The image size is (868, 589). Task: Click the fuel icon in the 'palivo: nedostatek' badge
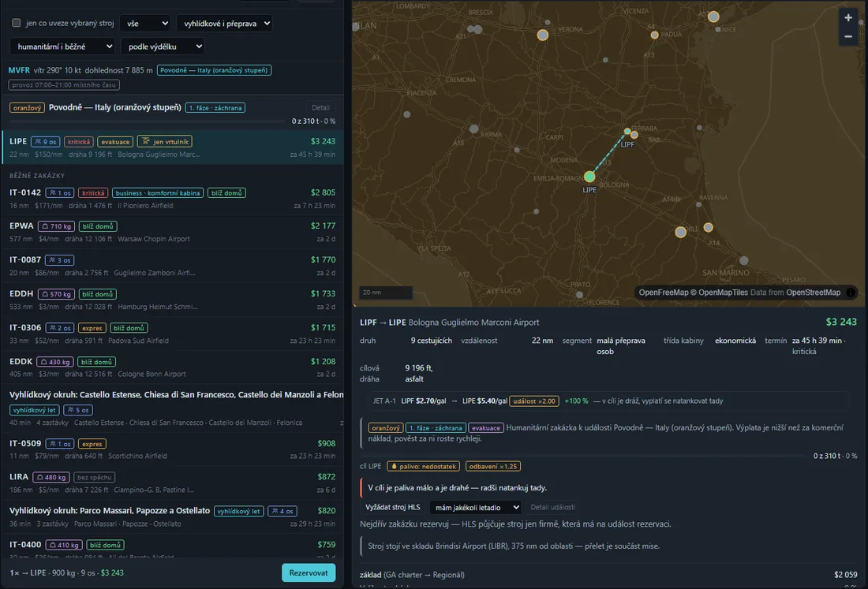[x=394, y=466]
